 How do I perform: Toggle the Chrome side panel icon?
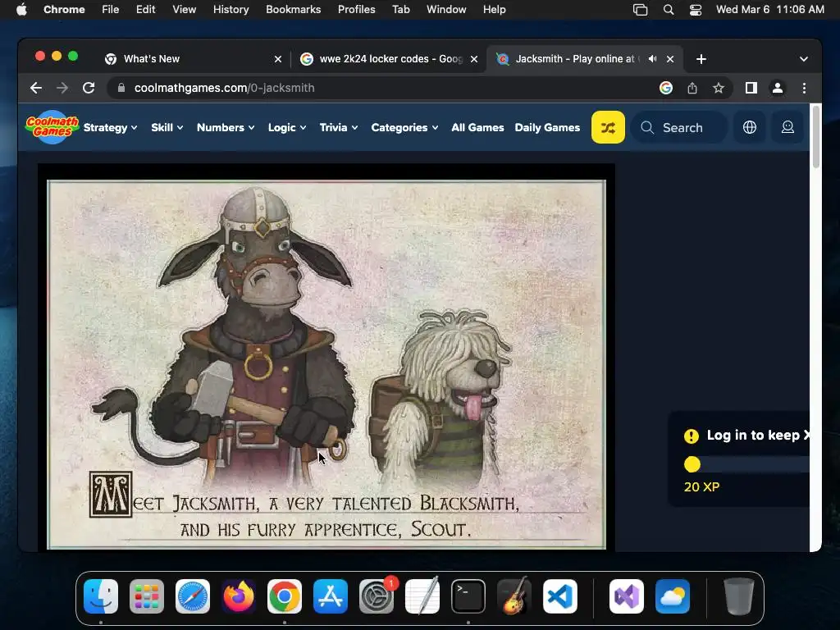click(751, 88)
